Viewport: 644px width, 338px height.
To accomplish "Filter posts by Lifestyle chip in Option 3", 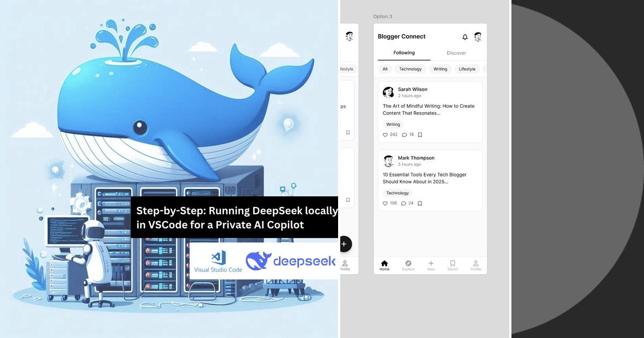I will tap(467, 69).
